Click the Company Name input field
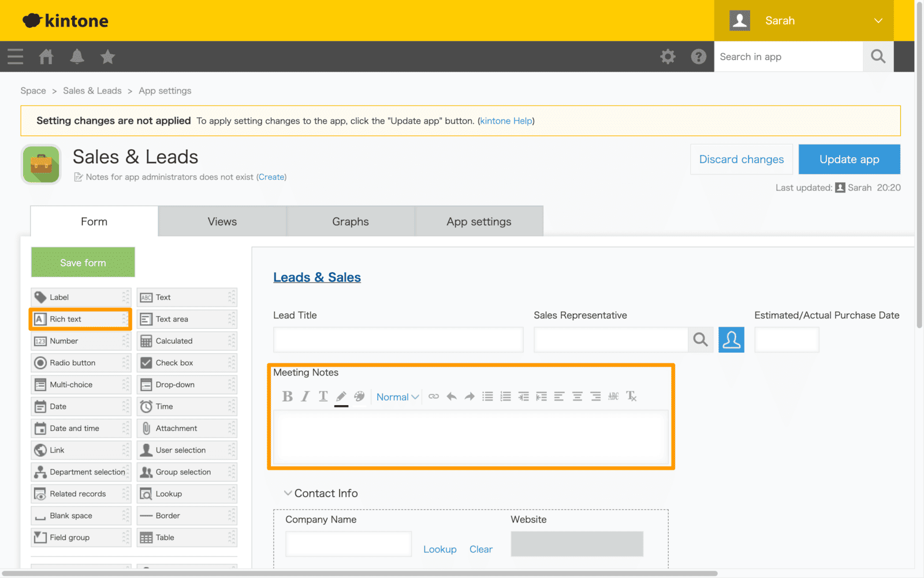This screenshot has width=924, height=578. pyautogui.click(x=349, y=544)
